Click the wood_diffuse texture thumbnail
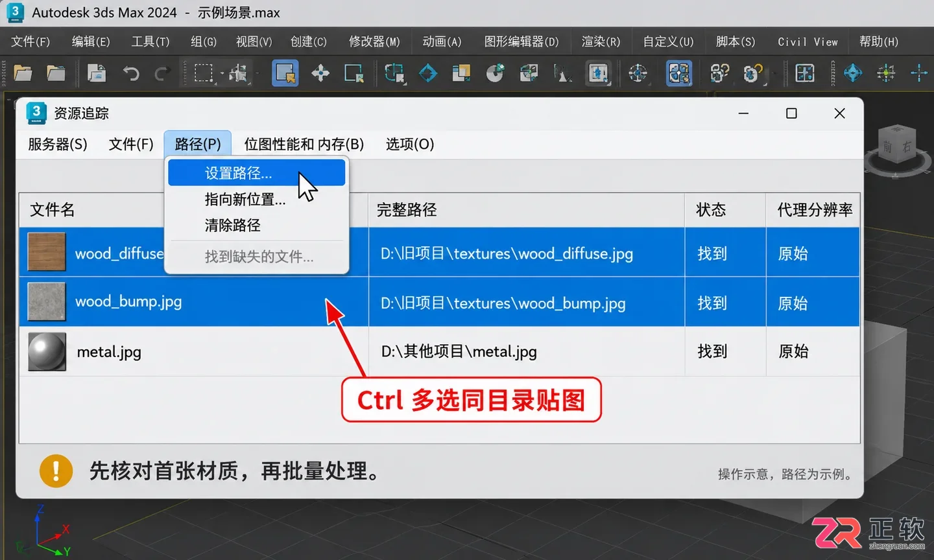The height and width of the screenshot is (560, 934). point(47,252)
